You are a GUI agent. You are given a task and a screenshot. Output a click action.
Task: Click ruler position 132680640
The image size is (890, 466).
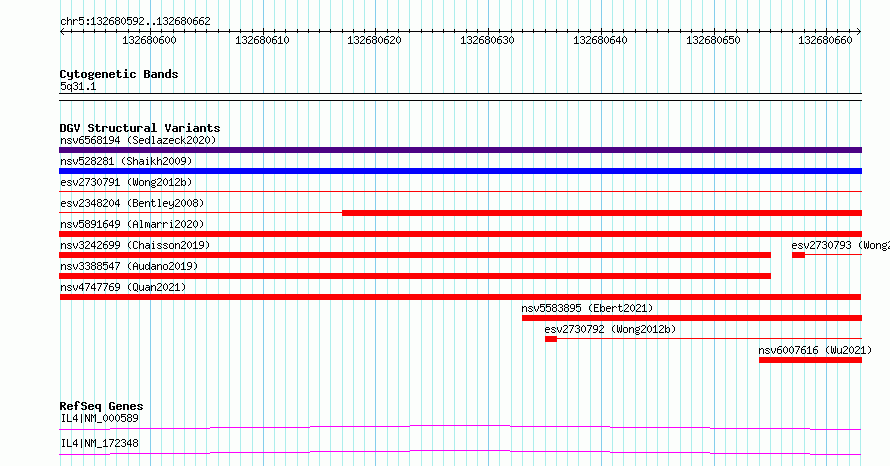coord(600,40)
